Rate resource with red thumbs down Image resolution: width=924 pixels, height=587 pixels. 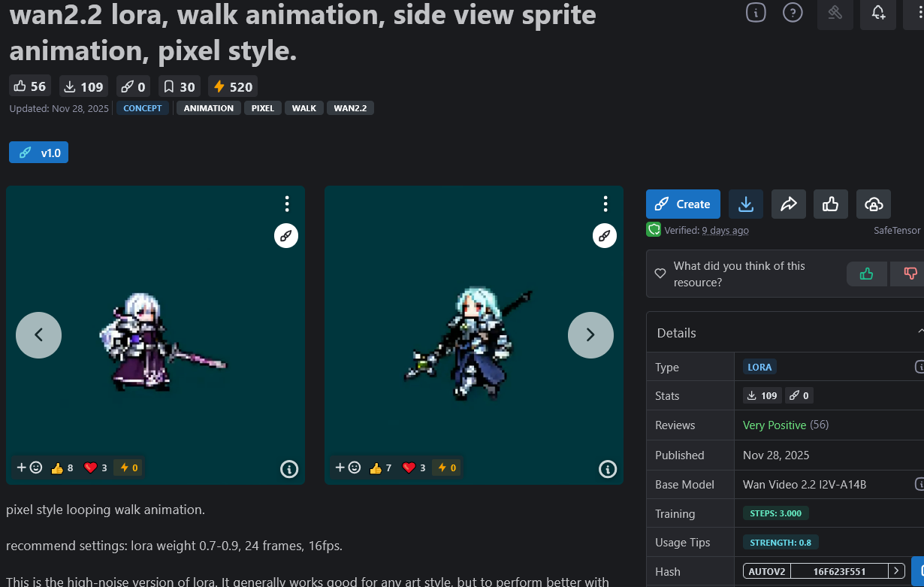coord(907,274)
